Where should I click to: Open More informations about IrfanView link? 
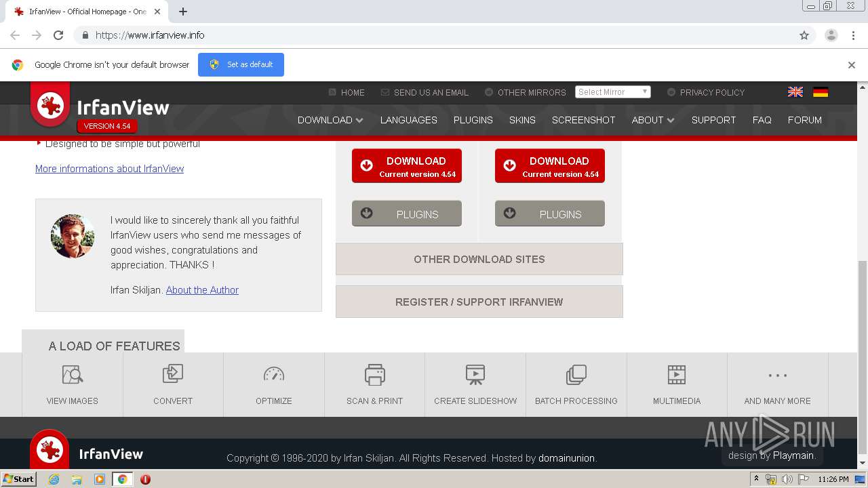tap(109, 169)
